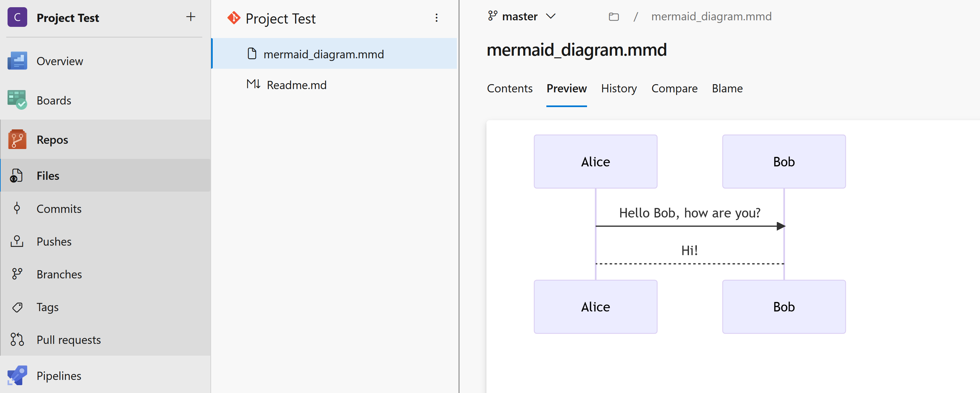Open the Repos section
980x393 pixels.
pyautogui.click(x=52, y=140)
